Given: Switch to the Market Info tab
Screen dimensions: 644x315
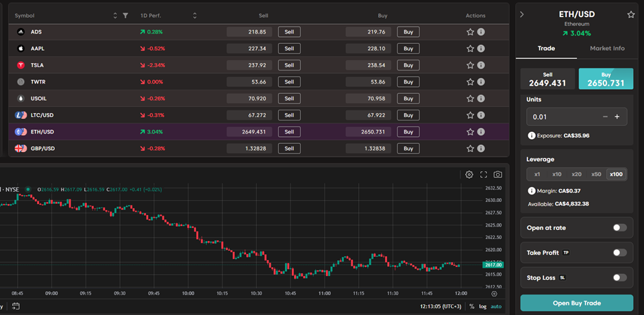Looking at the screenshot, I should pos(607,49).
